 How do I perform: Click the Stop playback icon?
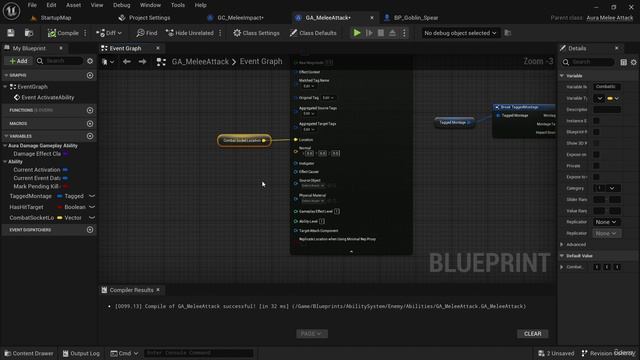tap(381, 33)
